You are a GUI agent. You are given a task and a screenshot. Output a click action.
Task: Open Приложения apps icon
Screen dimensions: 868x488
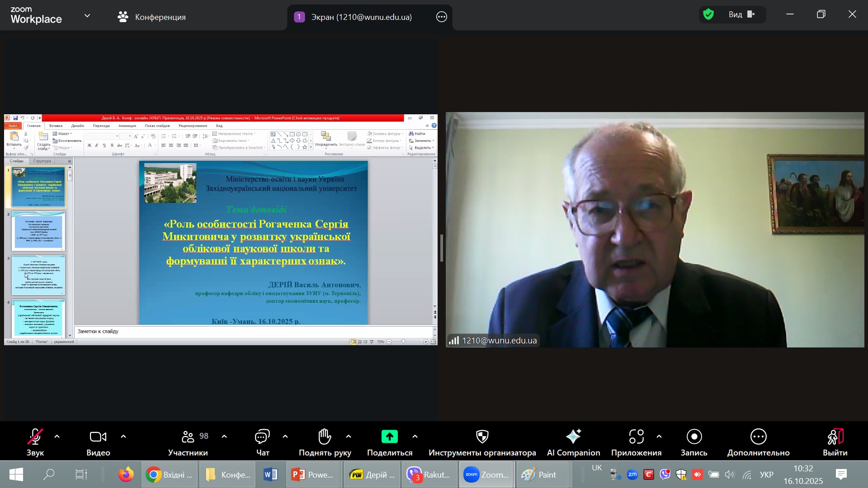[x=636, y=437]
